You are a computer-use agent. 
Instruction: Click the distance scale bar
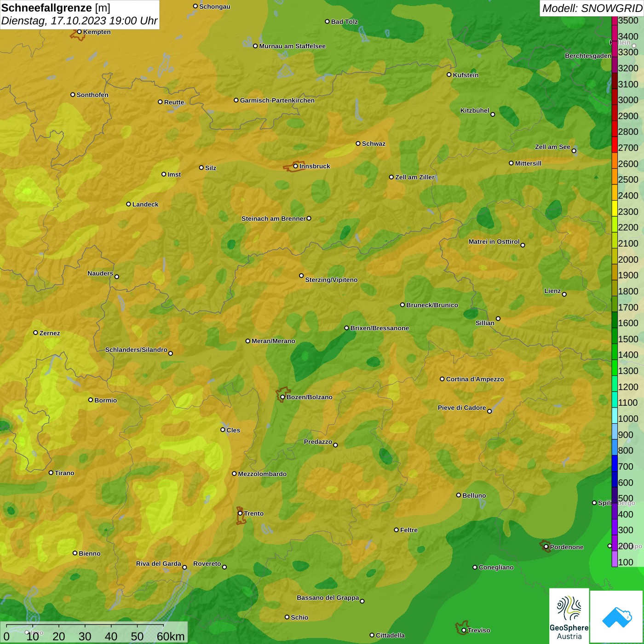85,626
